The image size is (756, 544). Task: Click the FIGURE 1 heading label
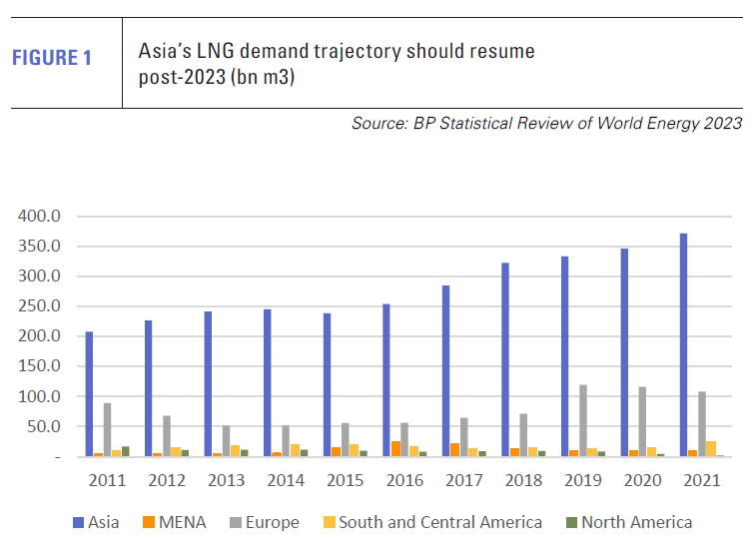[x=52, y=58]
